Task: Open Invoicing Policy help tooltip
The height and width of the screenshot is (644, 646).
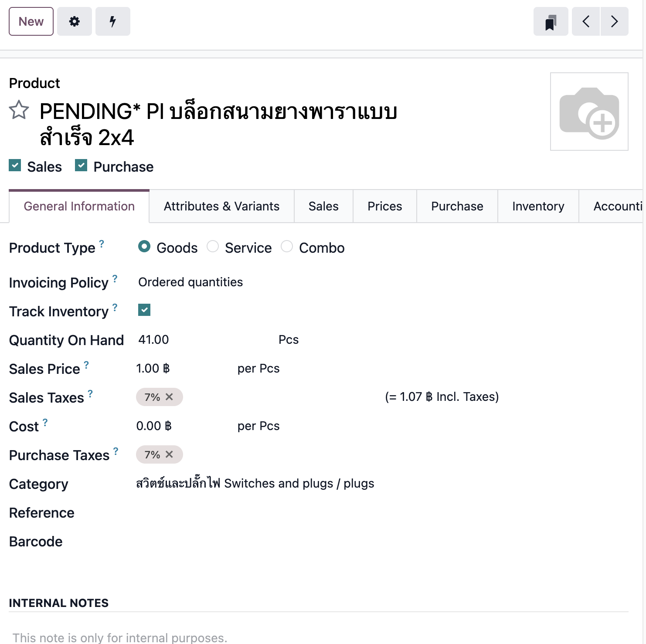Action: pyautogui.click(x=114, y=278)
